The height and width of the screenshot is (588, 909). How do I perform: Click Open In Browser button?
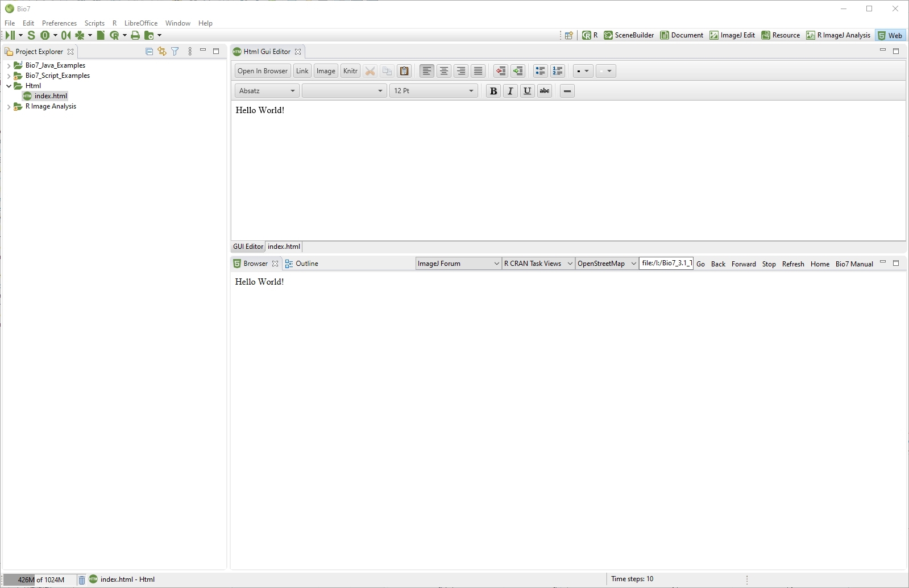[x=263, y=71]
